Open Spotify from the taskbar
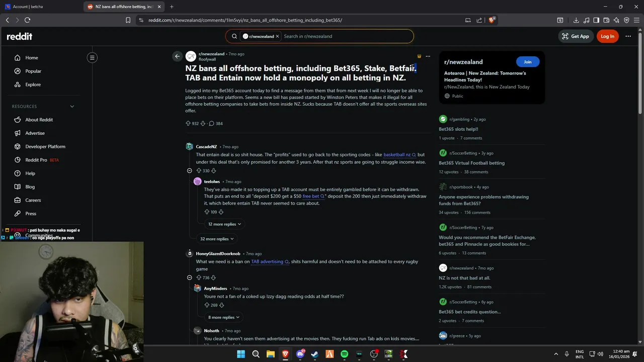Viewport: 644px width, 362px height. pos(344,354)
